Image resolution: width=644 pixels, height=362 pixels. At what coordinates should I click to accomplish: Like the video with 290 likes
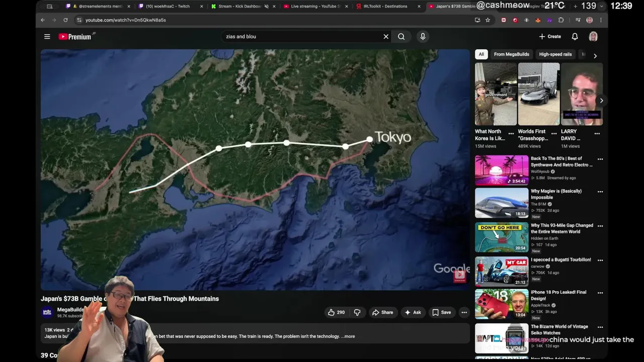pyautogui.click(x=336, y=312)
